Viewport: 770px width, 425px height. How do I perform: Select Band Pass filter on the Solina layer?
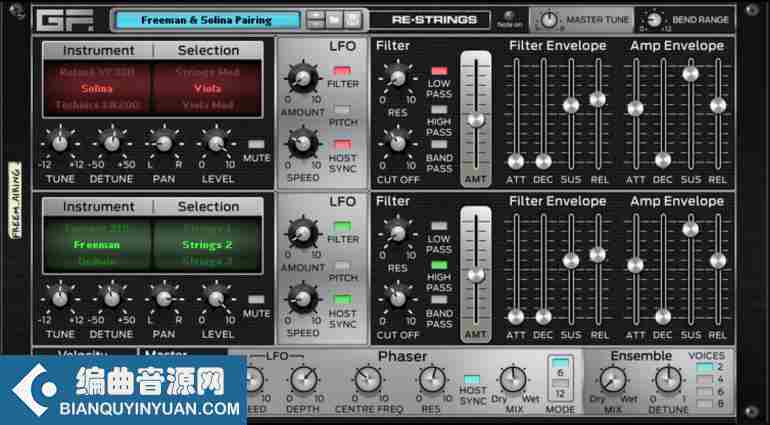tap(440, 144)
